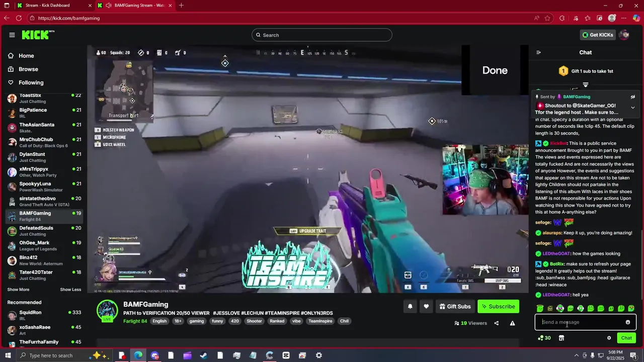Open MrsChubChub channel in sidebar
This screenshot has width=644, height=362.
pyautogui.click(x=44, y=142)
